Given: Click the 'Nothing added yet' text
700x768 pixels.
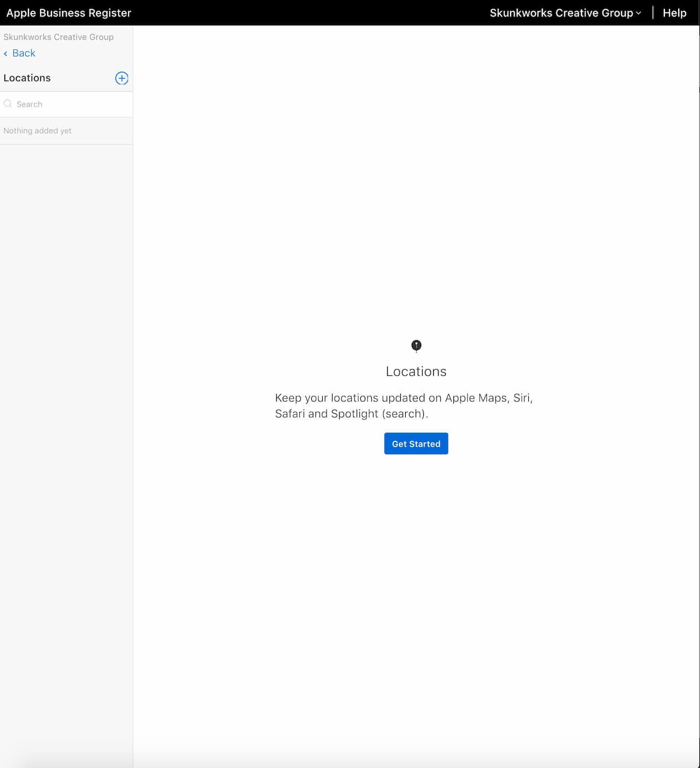Looking at the screenshot, I should pos(38,131).
